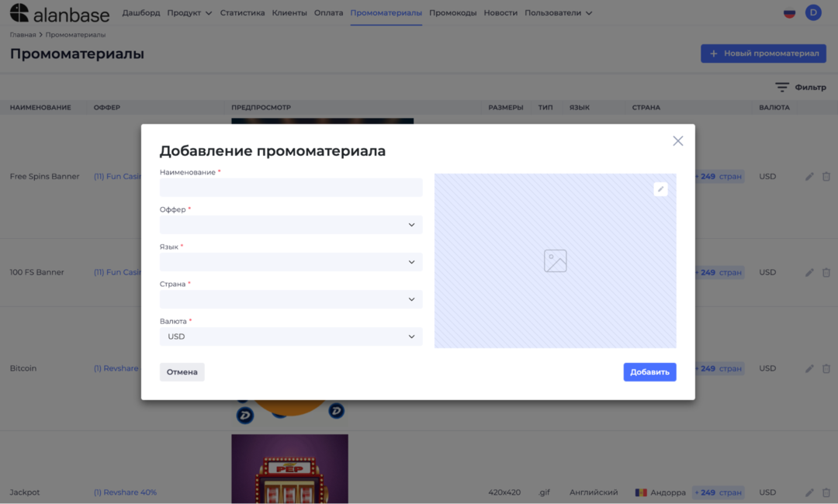This screenshot has height=504, width=838.
Task: Open the Статистика menu item
Action: 242,12
